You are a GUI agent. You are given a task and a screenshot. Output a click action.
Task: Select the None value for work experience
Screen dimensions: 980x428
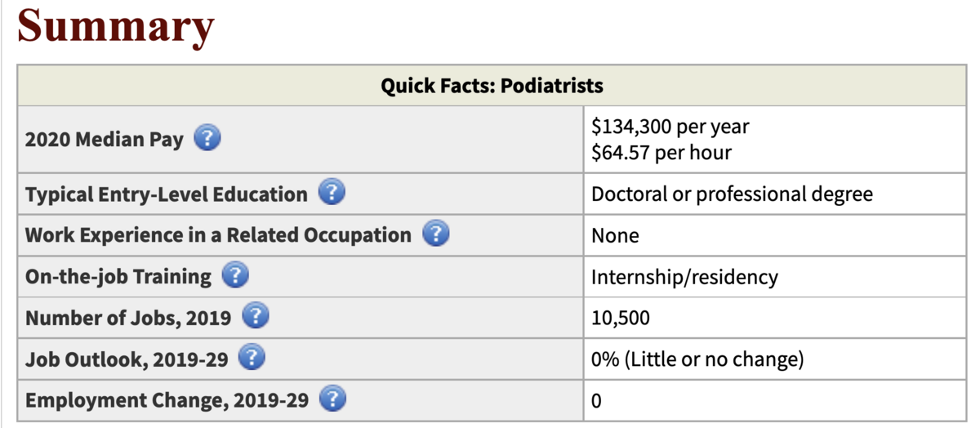click(615, 235)
